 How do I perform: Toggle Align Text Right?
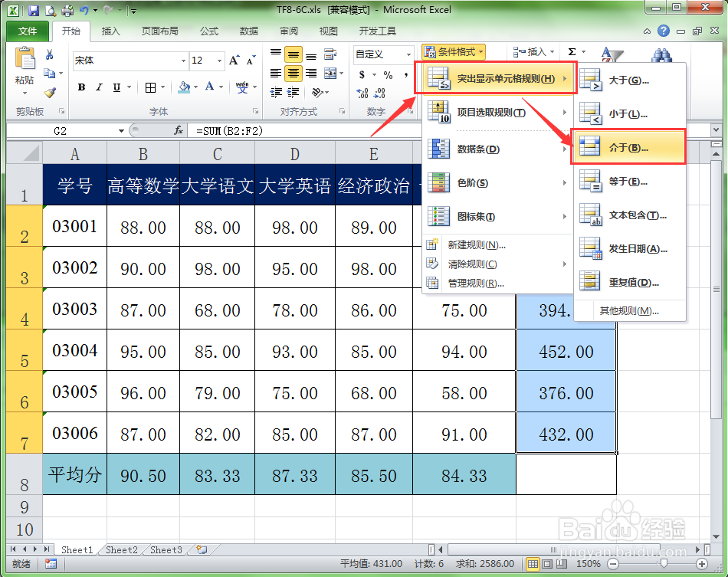click(310, 74)
